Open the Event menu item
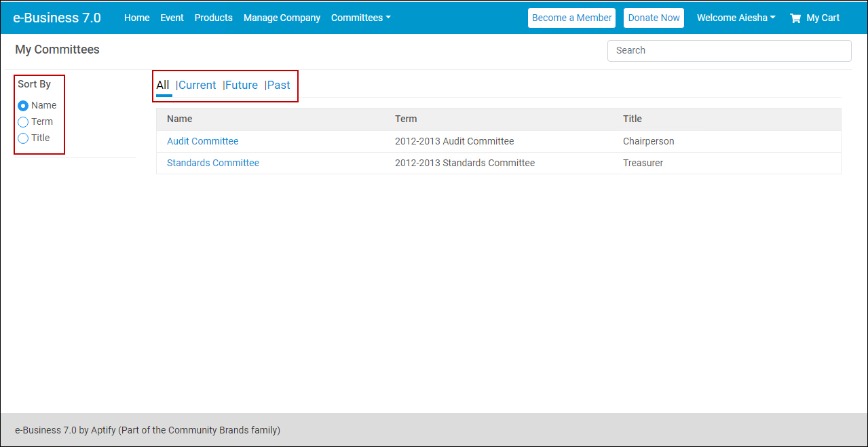The width and height of the screenshot is (868, 447). pos(172,18)
